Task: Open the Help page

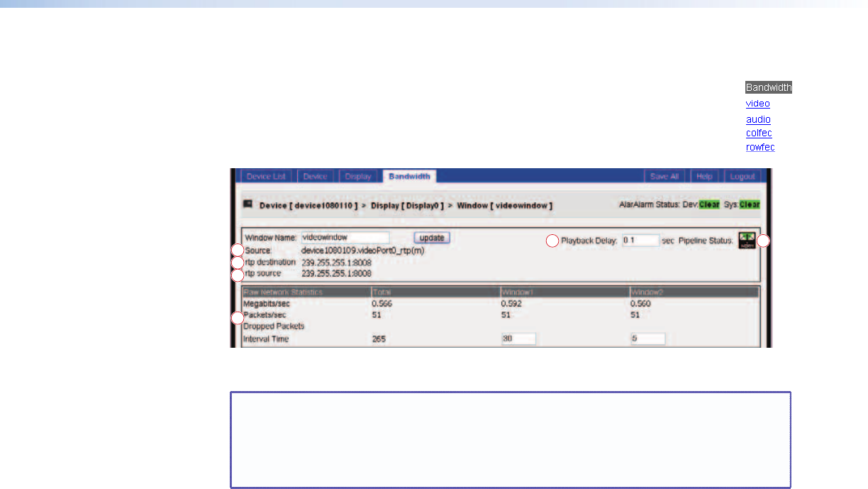Action: (704, 176)
